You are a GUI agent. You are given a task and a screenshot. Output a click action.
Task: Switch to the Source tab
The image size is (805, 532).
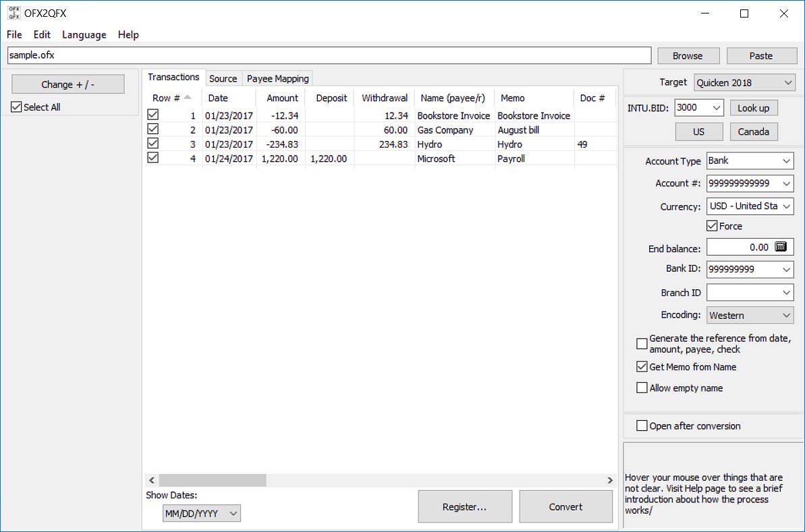[x=223, y=78]
